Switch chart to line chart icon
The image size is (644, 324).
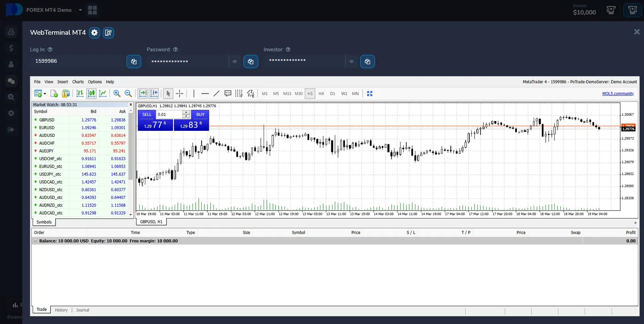pos(103,93)
